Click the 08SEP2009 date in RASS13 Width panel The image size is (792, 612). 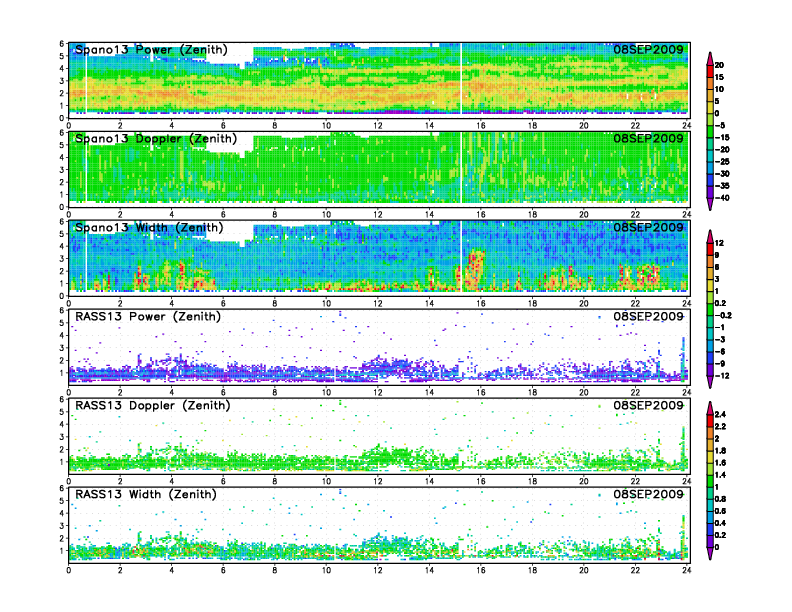(x=648, y=494)
